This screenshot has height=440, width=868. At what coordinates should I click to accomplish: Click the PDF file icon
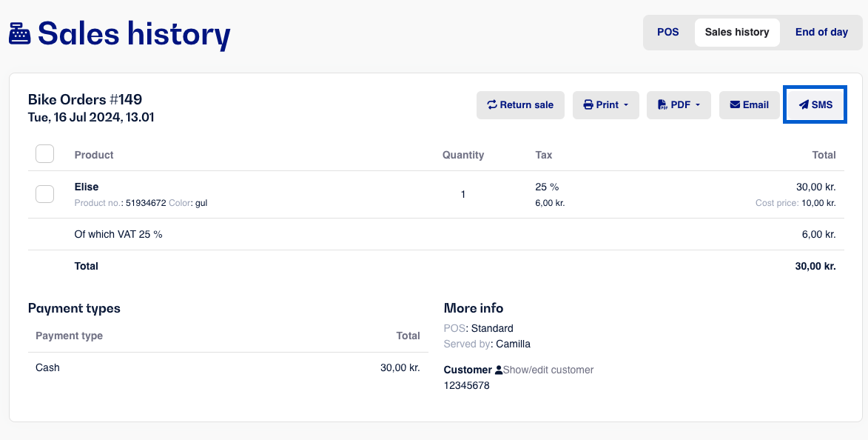pyautogui.click(x=662, y=104)
